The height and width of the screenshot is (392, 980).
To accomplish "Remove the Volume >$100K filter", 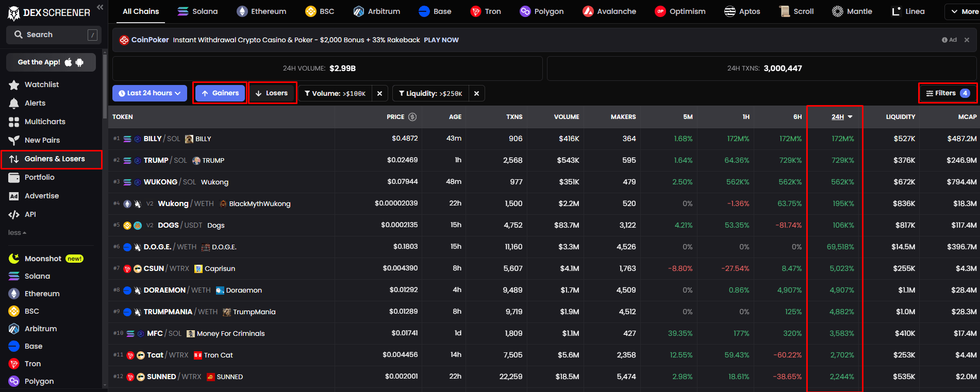I will point(379,93).
